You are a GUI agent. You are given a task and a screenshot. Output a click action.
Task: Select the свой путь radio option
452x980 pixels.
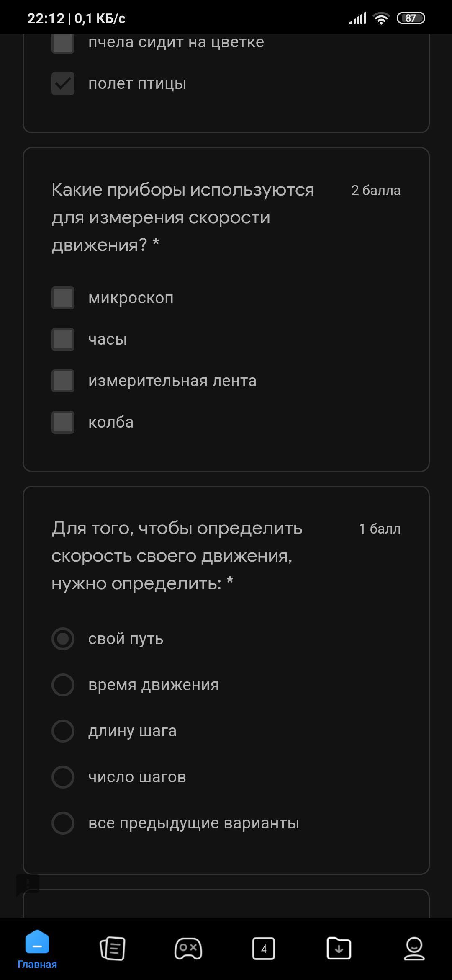(63, 639)
